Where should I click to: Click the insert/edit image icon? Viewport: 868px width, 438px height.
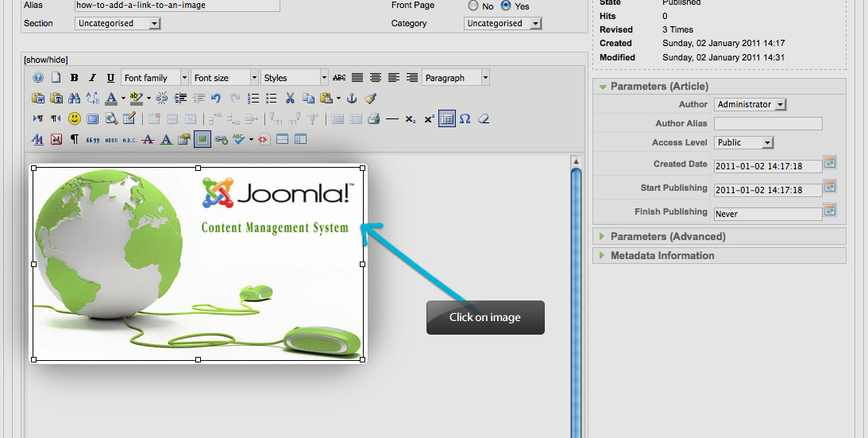(x=203, y=139)
